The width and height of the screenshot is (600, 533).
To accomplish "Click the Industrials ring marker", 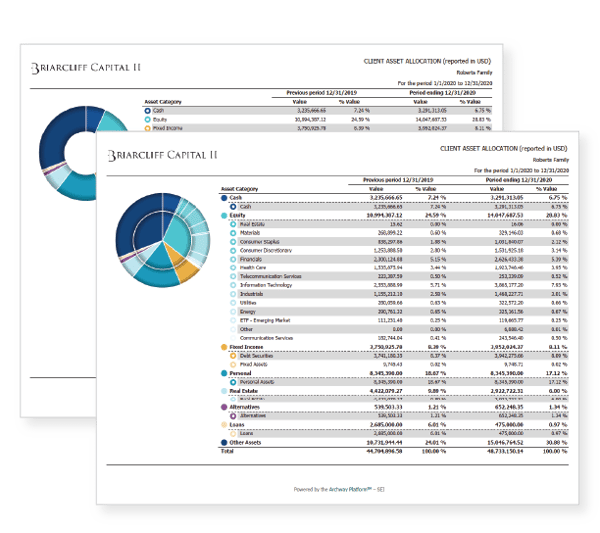I will pos(233,294).
